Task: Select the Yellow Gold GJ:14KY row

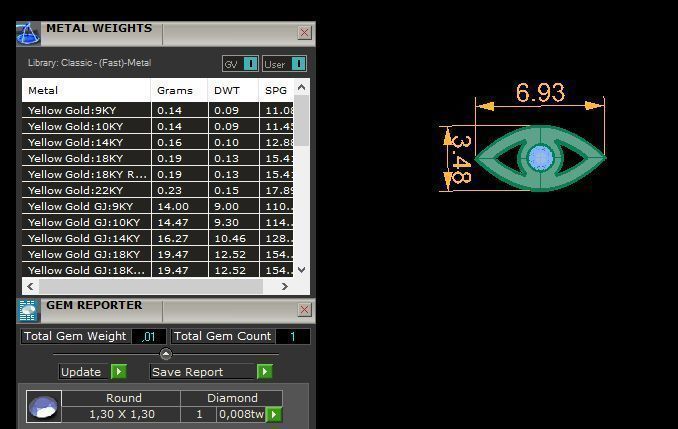Action: [157, 238]
